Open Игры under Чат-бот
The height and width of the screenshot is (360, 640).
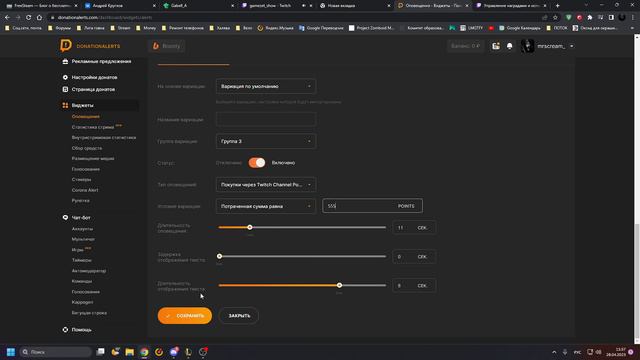click(x=77, y=250)
